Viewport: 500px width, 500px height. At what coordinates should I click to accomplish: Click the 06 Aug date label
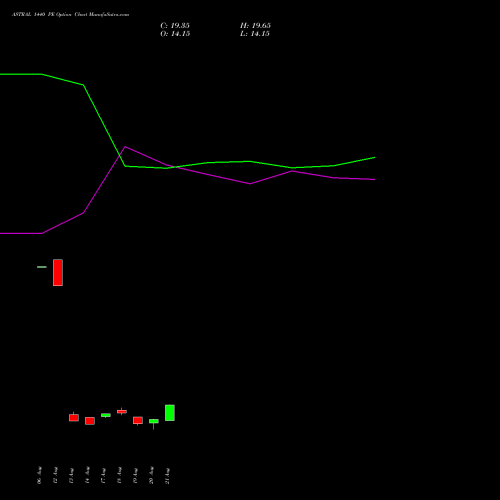pyautogui.click(x=39, y=475)
